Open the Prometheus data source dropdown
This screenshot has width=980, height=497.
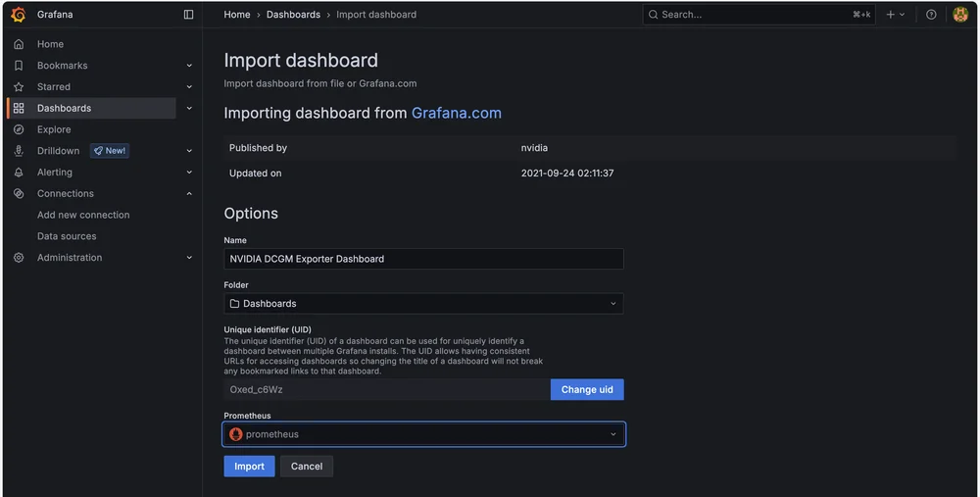(423, 434)
